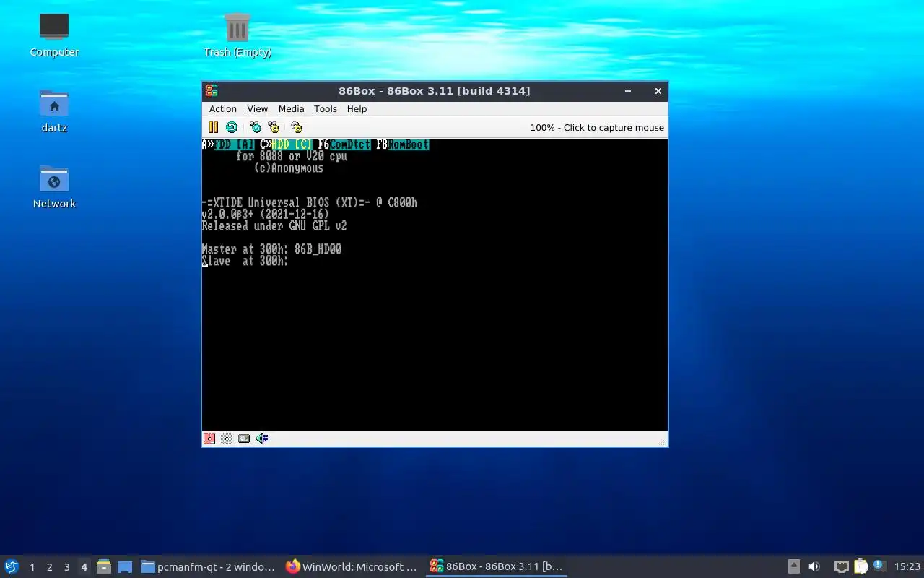Click the 86Box title bar app icon

tap(212, 90)
